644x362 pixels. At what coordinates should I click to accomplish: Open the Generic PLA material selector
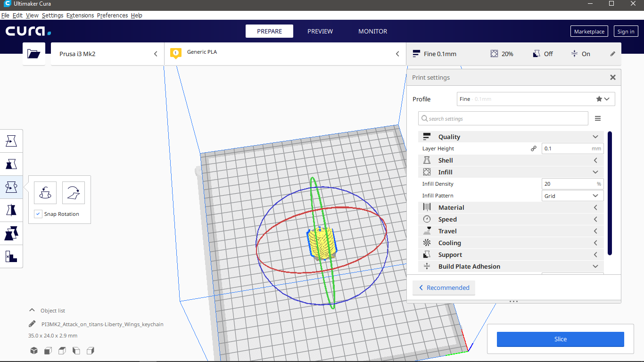285,54
